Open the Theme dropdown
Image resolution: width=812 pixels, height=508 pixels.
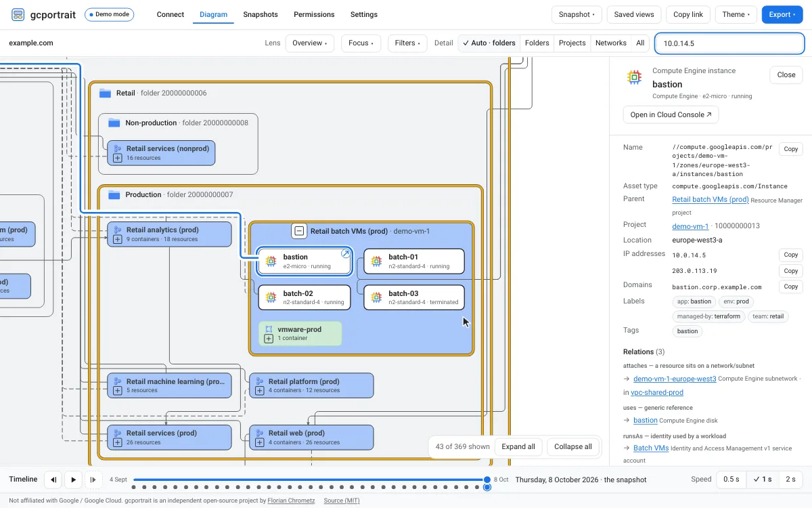pos(736,14)
